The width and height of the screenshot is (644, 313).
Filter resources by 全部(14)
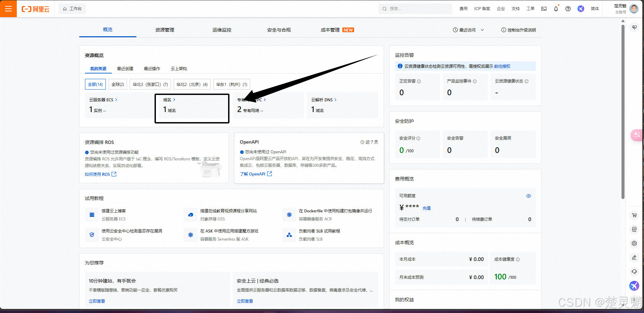pyautogui.click(x=95, y=84)
